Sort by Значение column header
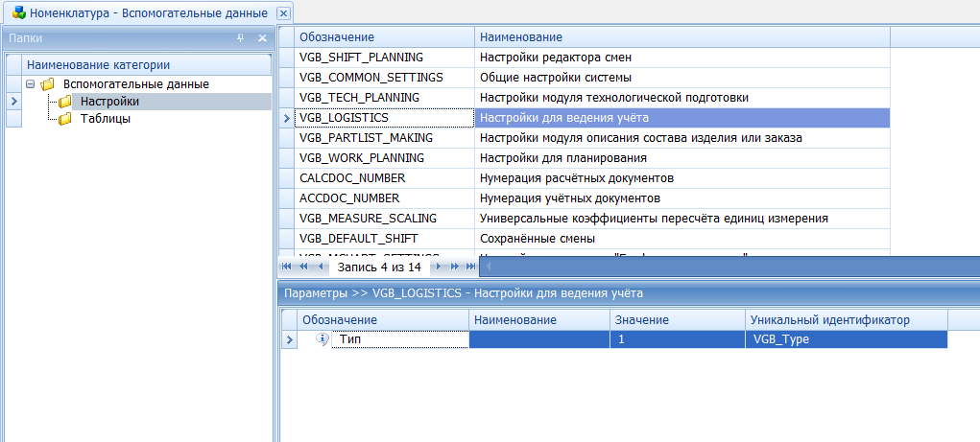This screenshot has height=442, width=980. [x=677, y=319]
